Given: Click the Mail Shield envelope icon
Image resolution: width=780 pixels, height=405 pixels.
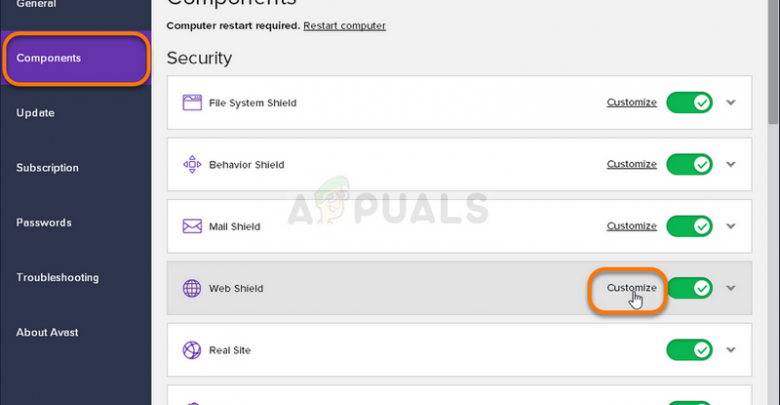Looking at the screenshot, I should click(x=192, y=227).
